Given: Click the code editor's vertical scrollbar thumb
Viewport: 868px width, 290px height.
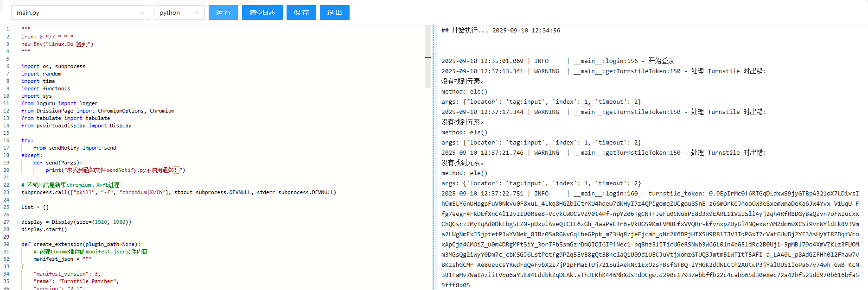Looking at the screenshot, I should pyautogui.click(x=428, y=57).
